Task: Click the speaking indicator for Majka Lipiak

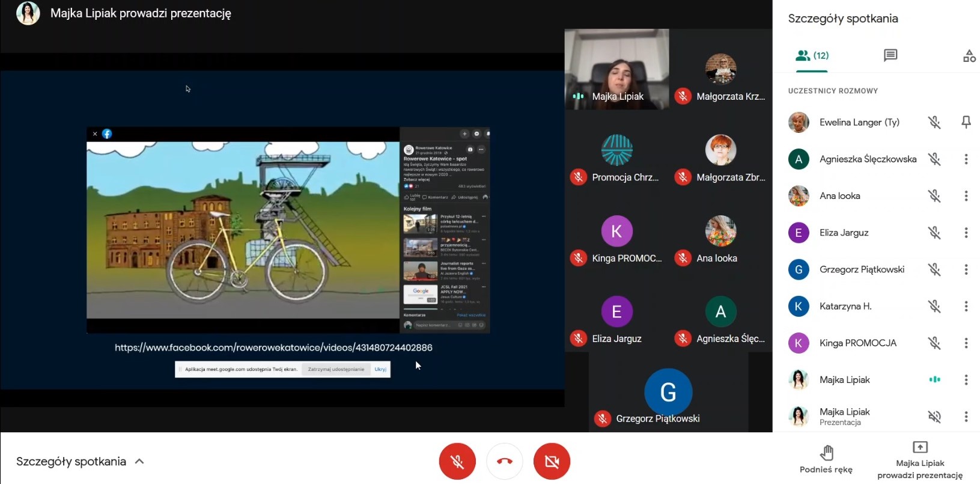Action: pyautogui.click(x=934, y=379)
